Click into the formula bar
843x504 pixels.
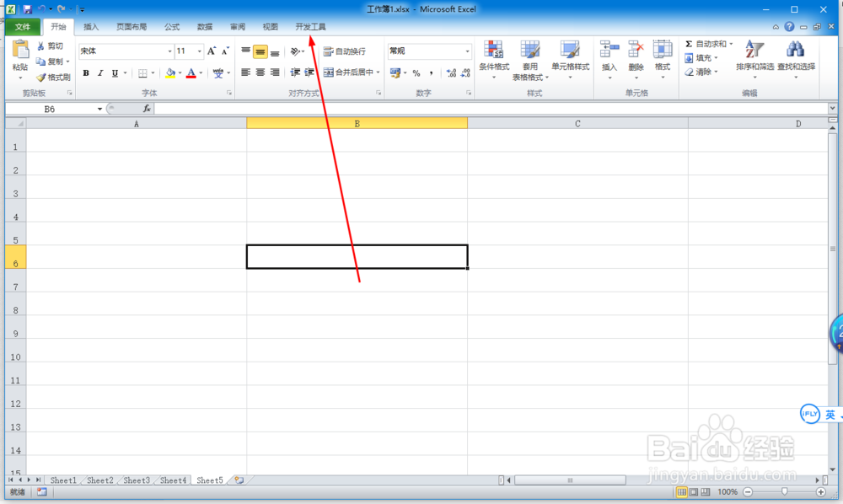(x=491, y=109)
